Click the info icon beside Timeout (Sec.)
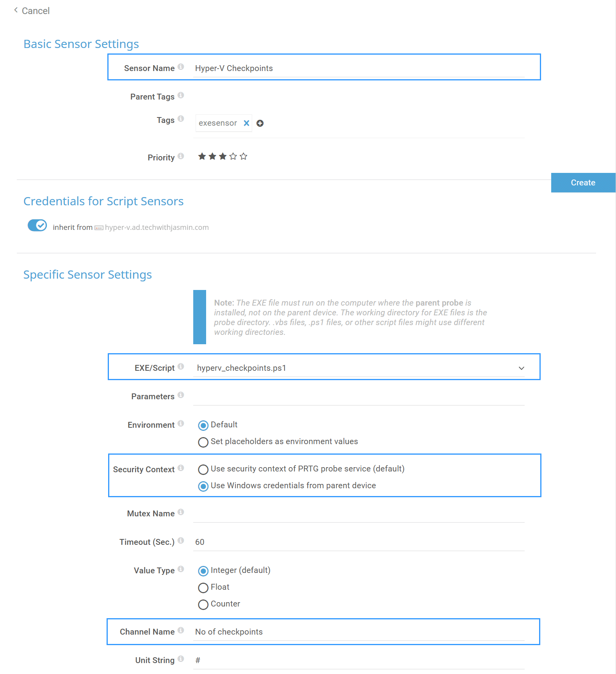Screen dimensions: 616x674 (x=181, y=541)
